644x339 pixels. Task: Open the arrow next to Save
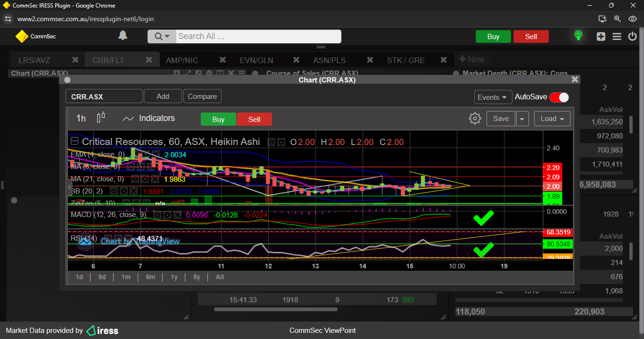click(x=522, y=119)
